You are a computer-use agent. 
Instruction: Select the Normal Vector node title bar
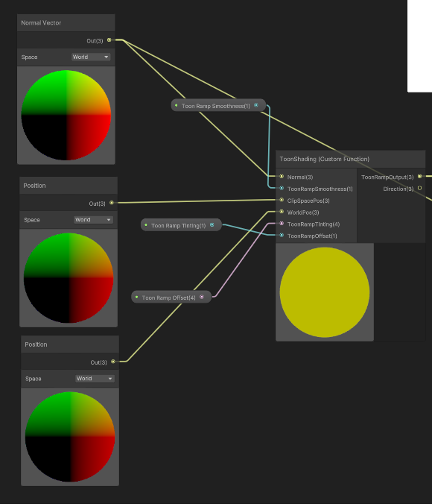coord(66,23)
